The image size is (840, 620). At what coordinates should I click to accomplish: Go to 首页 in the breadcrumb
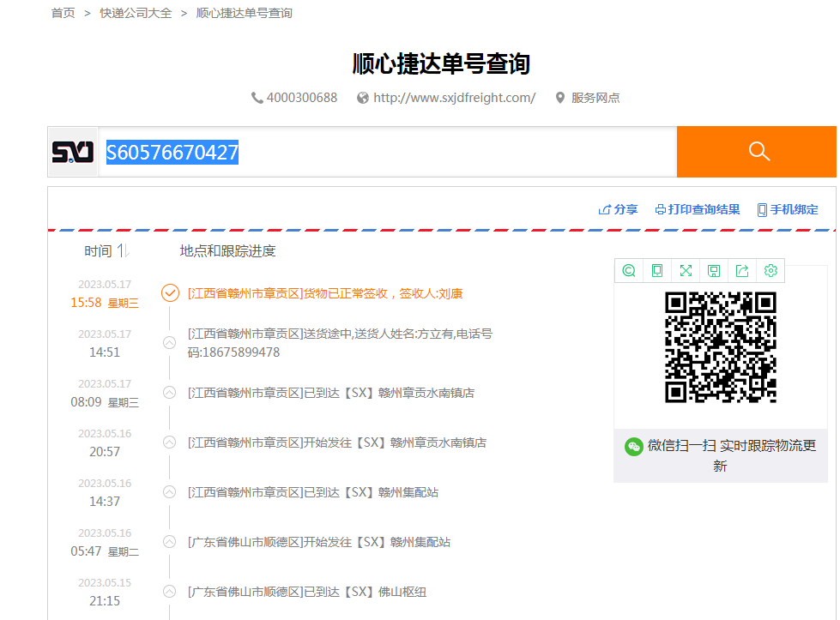63,13
